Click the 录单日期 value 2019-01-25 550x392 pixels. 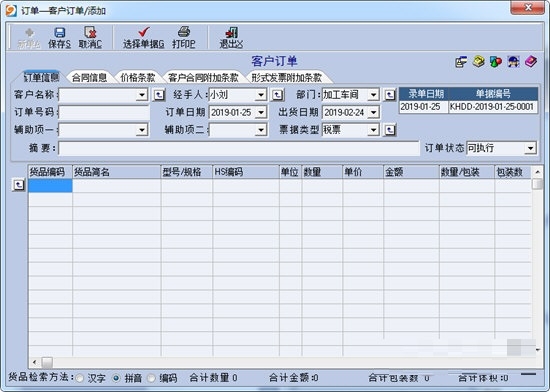click(424, 107)
